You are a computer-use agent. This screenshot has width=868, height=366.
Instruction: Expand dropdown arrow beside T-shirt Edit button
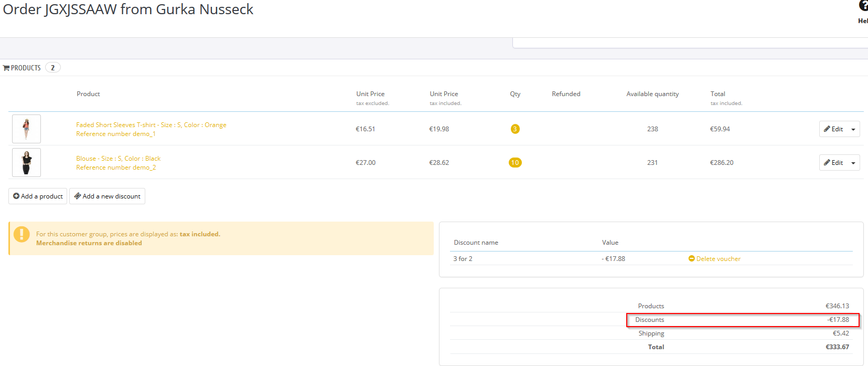853,130
